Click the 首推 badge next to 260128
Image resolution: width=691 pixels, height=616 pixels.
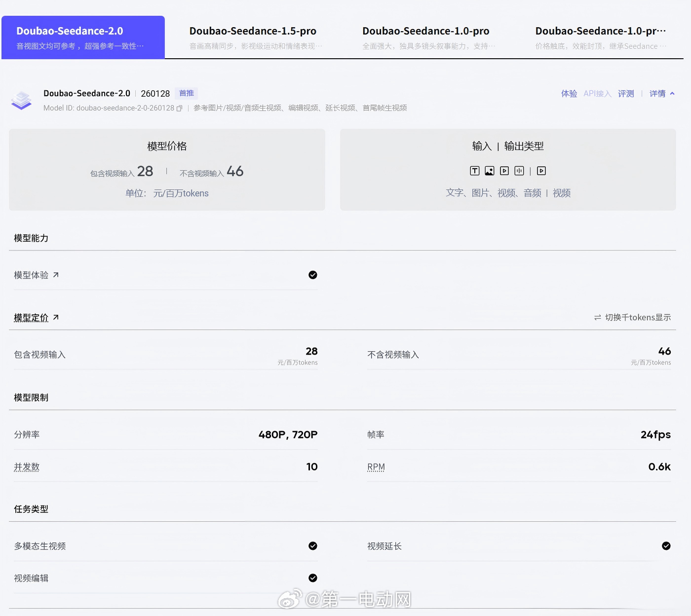pyautogui.click(x=186, y=93)
